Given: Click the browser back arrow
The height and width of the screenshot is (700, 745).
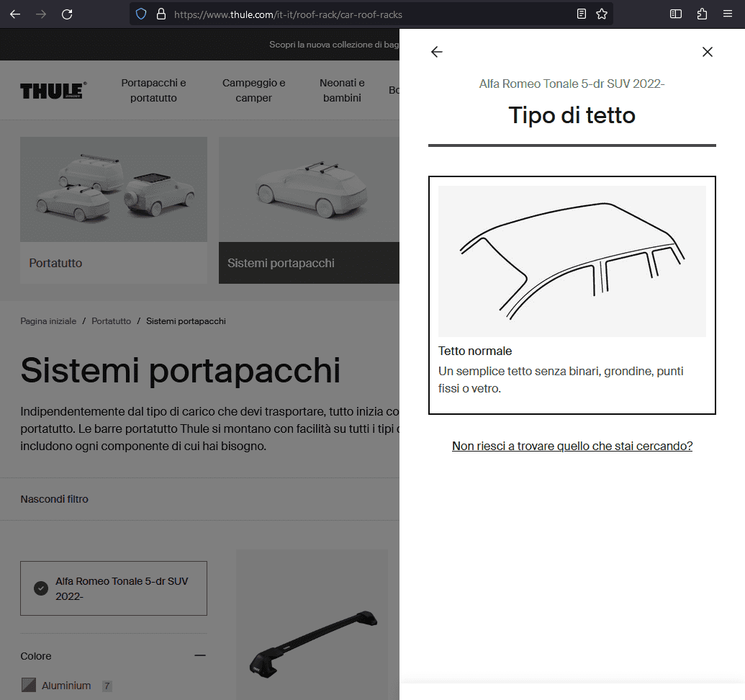Looking at the screenshot, I should 14,14.
